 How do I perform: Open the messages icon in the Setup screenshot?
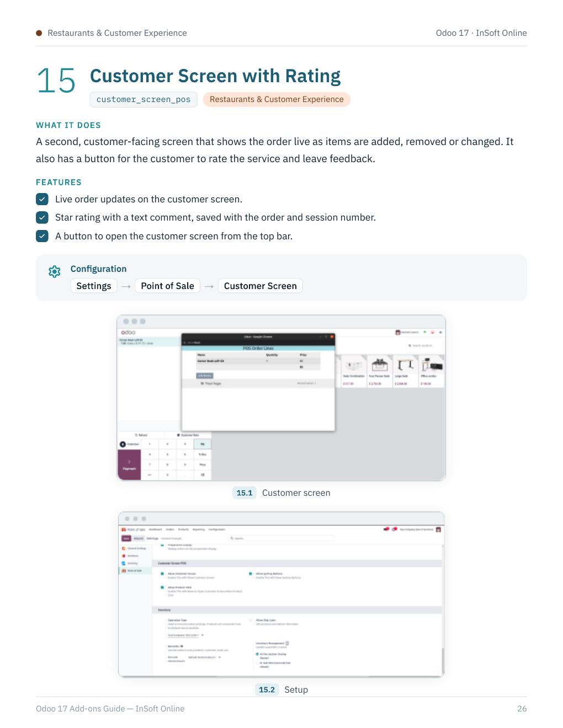386,529
